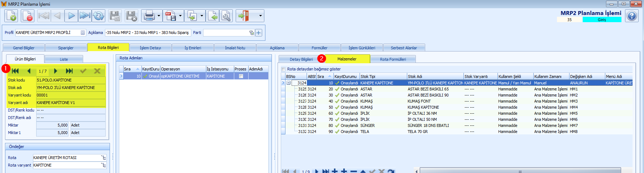Screen dimensions: 644x173
Task: Save the record with the floppy check icon
Action: coord(115,16)
